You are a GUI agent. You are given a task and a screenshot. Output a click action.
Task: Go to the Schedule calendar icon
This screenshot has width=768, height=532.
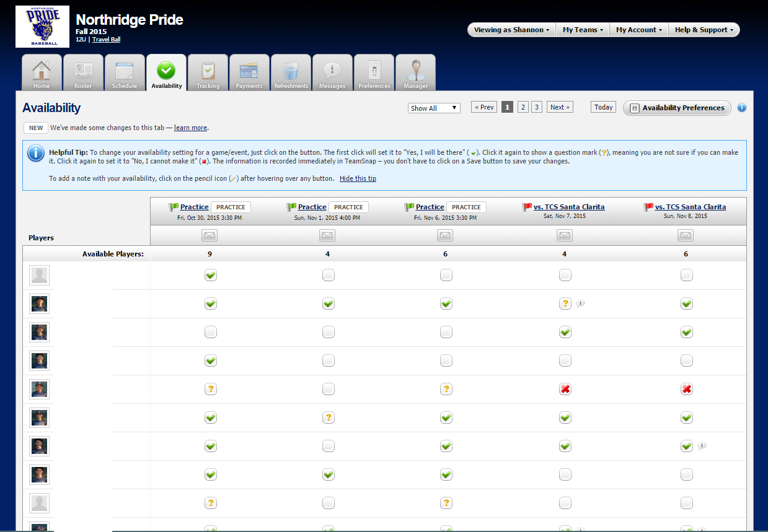[125, 70]
